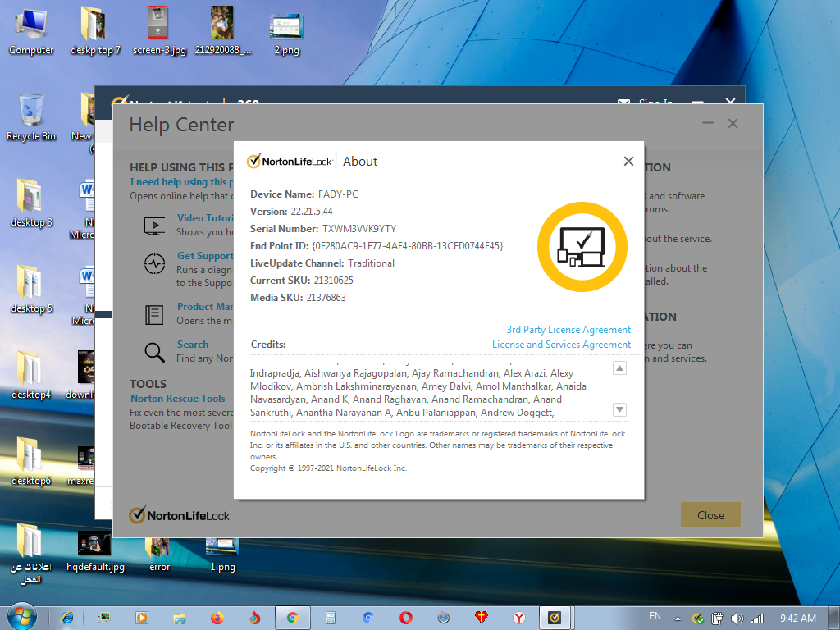Click the Device Name value FADY-PC
The width and height of the screenshot is (840, 630).
coord(338,194)
